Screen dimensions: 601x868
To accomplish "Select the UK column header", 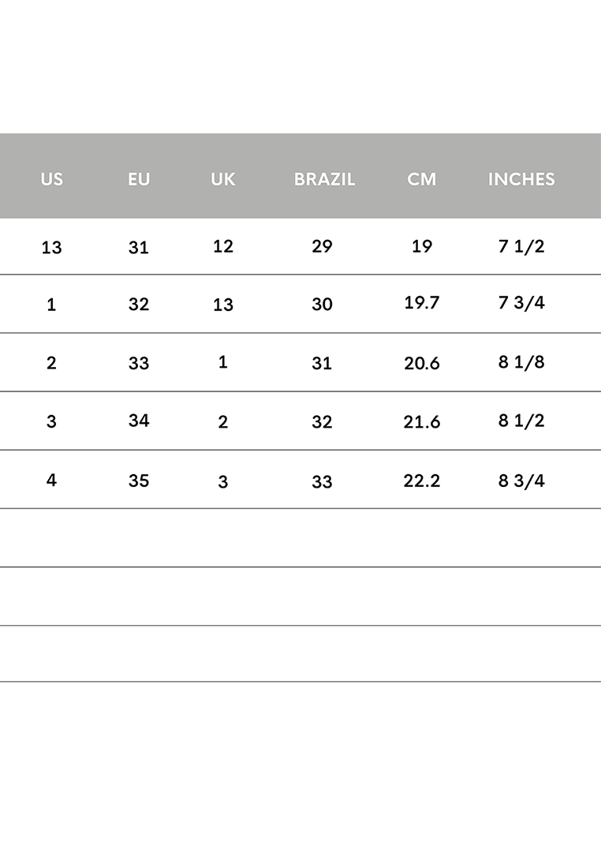I will click(223, 179).
